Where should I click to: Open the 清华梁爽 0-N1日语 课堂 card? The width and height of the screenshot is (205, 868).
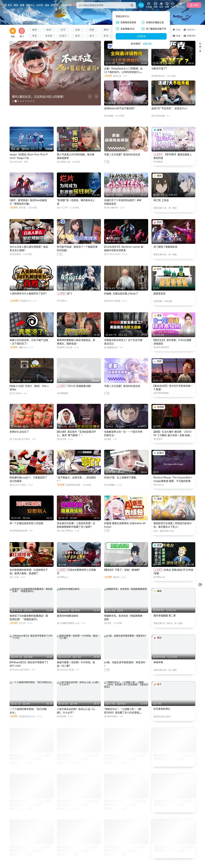(173, 332)
